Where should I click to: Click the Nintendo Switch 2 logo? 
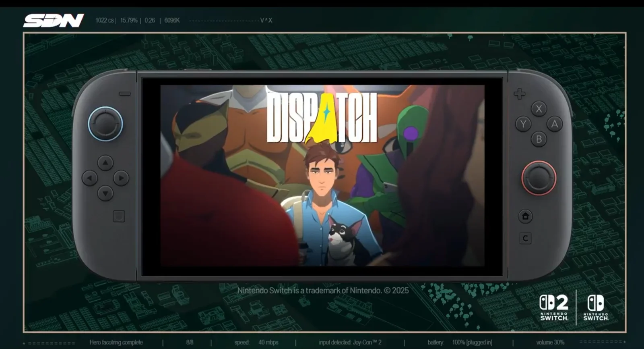[554, 307]
